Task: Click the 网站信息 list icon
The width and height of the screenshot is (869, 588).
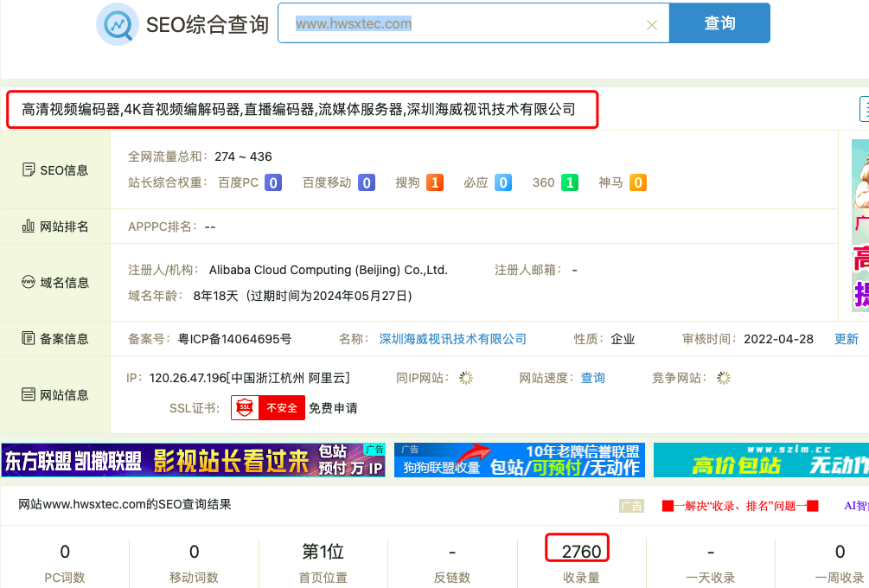Action: pos(29,395)
